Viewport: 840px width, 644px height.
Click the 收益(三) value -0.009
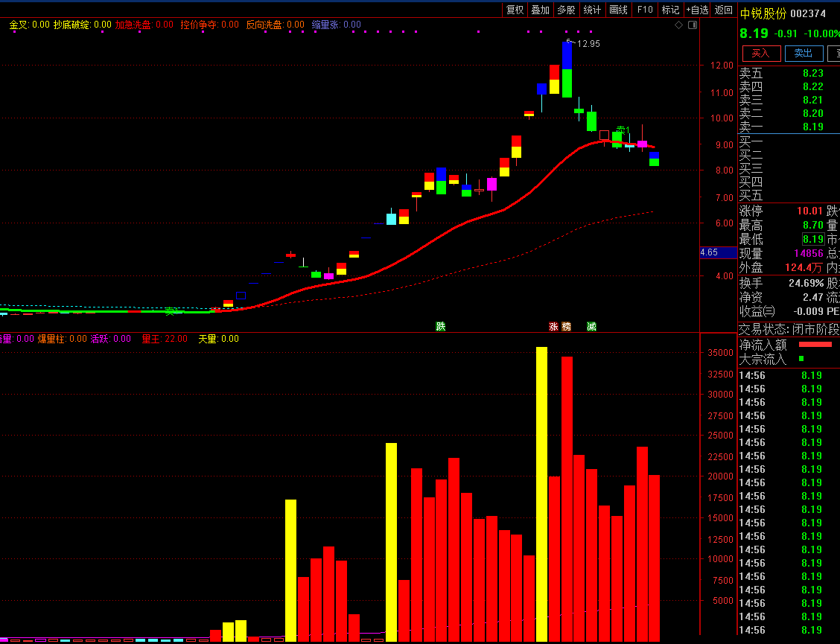pos(809,311)
